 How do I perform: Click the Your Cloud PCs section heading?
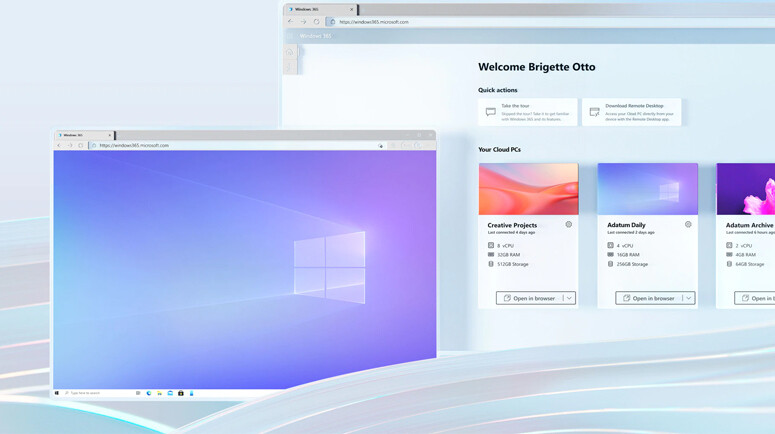click(x=499, y=149)
